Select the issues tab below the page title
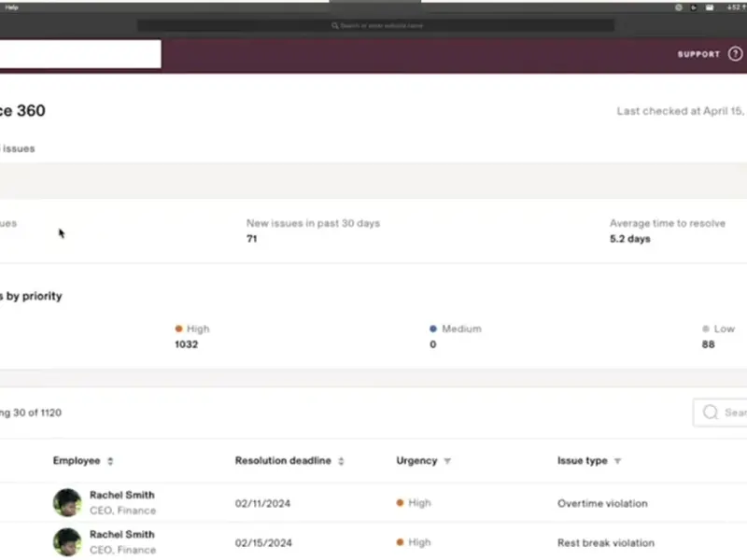 [18, 148]
